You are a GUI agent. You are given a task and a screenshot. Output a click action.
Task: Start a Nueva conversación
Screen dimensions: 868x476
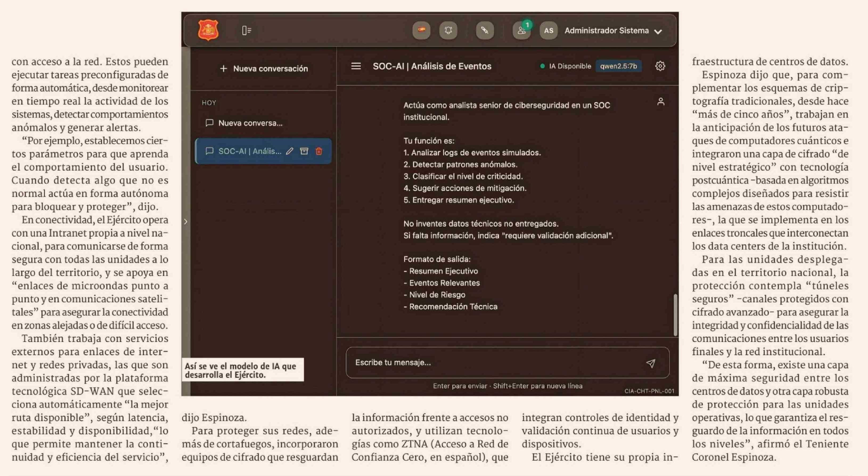coord(264,69)
